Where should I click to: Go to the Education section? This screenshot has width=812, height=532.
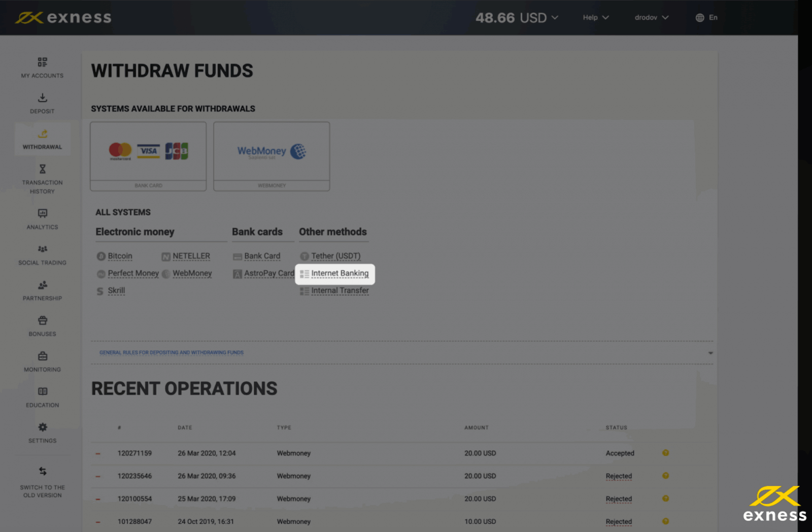point(42,397)
